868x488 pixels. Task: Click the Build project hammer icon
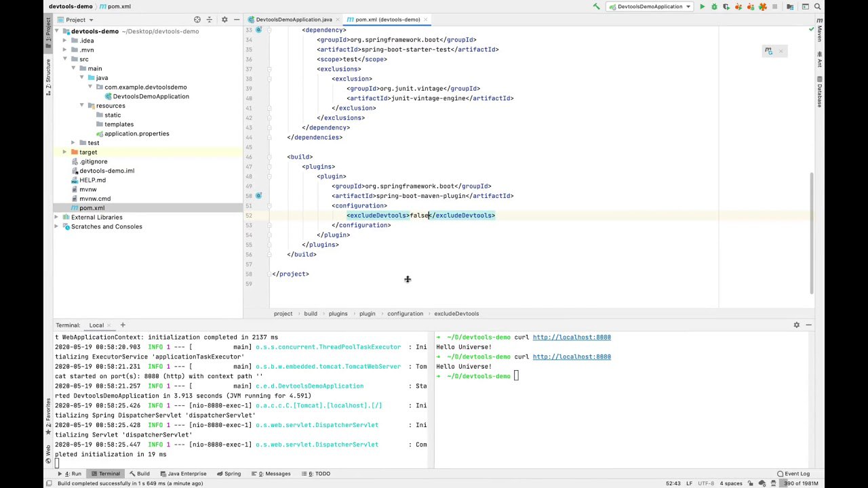[x=596, y=7]
